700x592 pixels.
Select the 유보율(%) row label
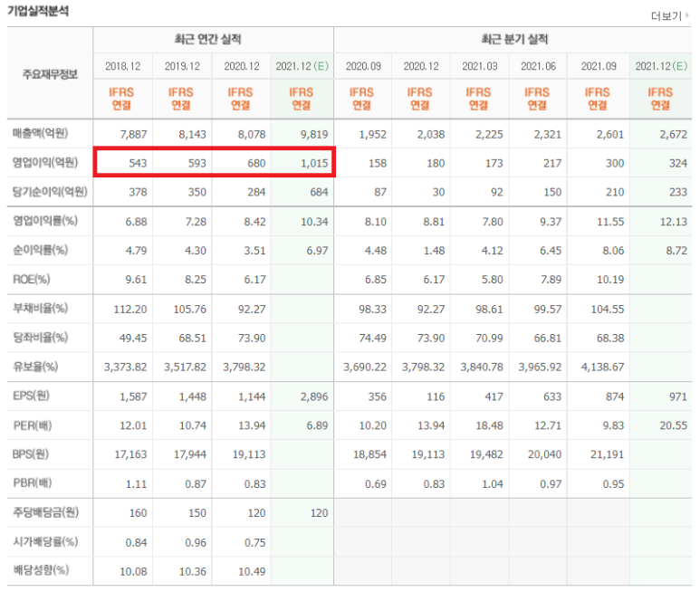(36, 367)
